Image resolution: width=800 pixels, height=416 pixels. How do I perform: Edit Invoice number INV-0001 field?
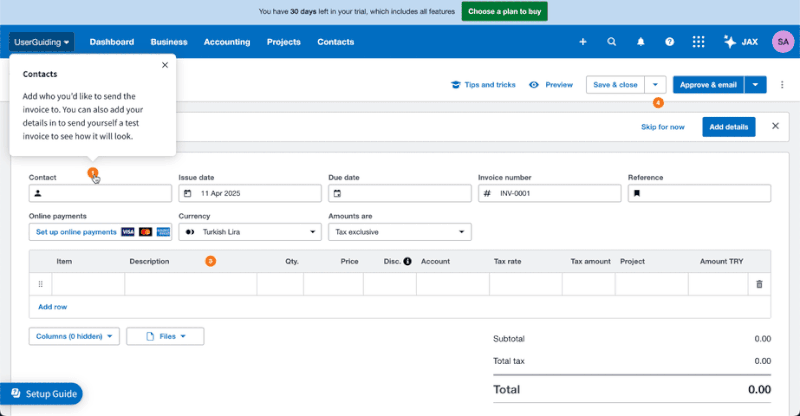coord(549,193)
